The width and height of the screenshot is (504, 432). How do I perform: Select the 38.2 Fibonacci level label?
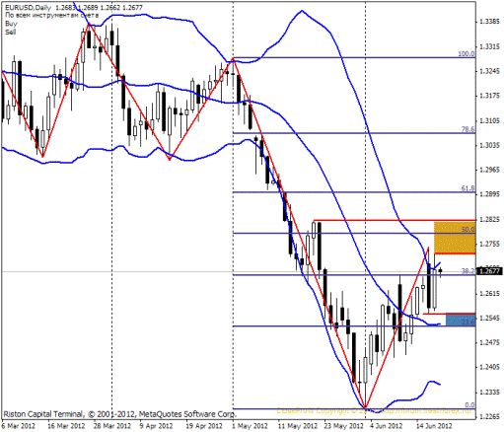pos(468,271)
